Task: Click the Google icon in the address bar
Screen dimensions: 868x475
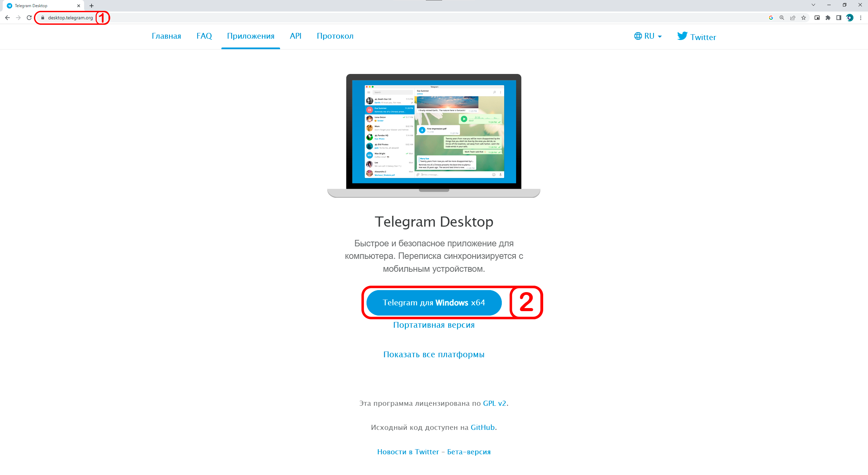Action: [771, 18]
